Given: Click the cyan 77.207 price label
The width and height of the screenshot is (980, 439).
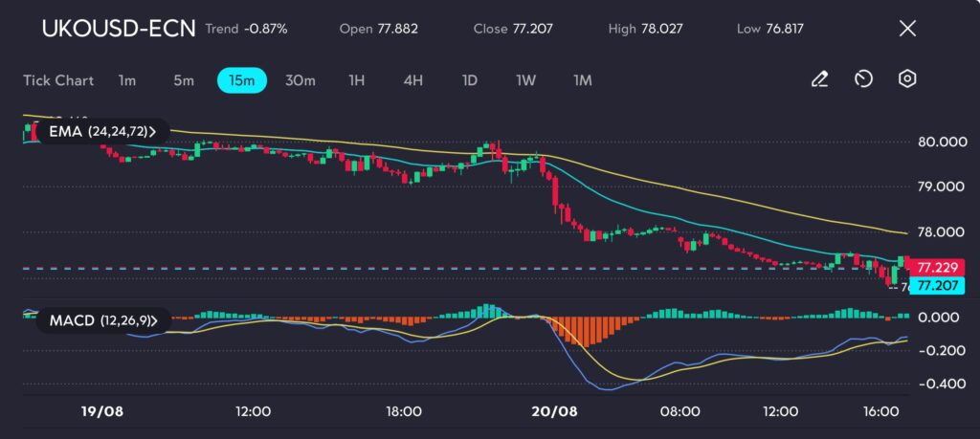Looking at the screenshot, I should tap(931, 285).
